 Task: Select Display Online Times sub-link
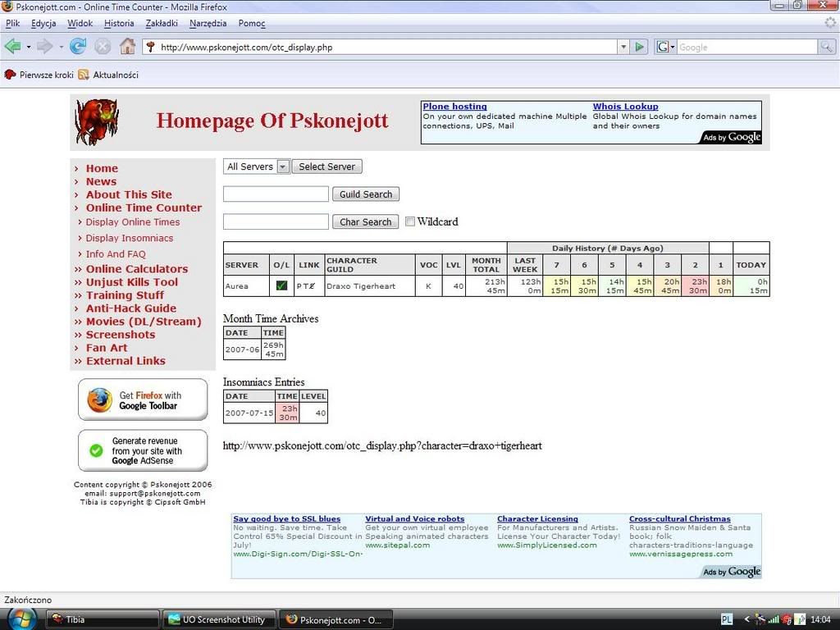pyautogui.click(x=133, y=221)
